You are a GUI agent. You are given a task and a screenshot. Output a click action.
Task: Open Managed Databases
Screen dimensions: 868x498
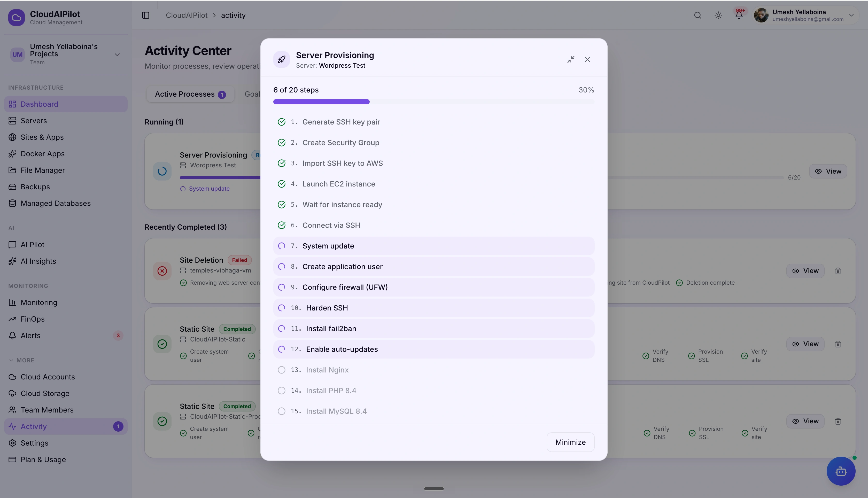tap(66, 203)
